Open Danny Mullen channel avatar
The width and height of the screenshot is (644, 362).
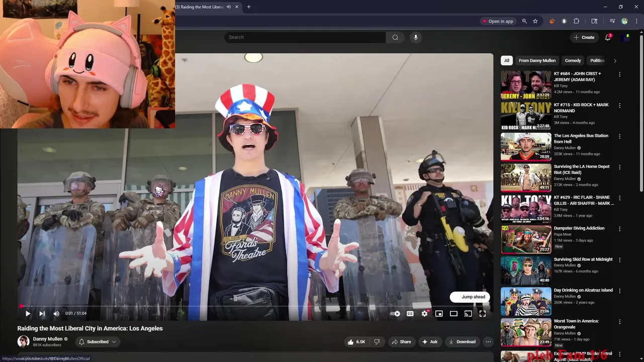[23, 342]
